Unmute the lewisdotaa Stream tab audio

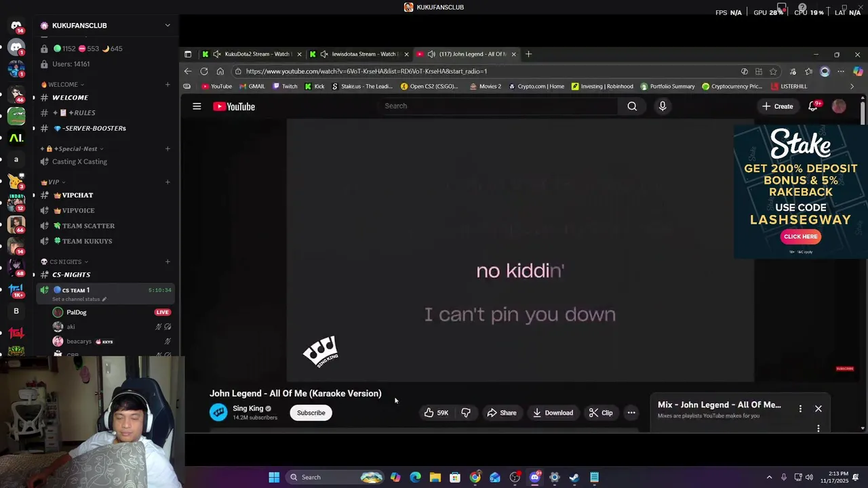pos(324,54)
